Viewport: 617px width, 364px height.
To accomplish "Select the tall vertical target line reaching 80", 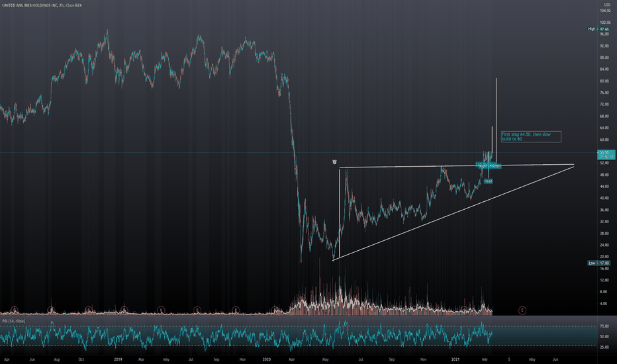I will tap(496, 120).
